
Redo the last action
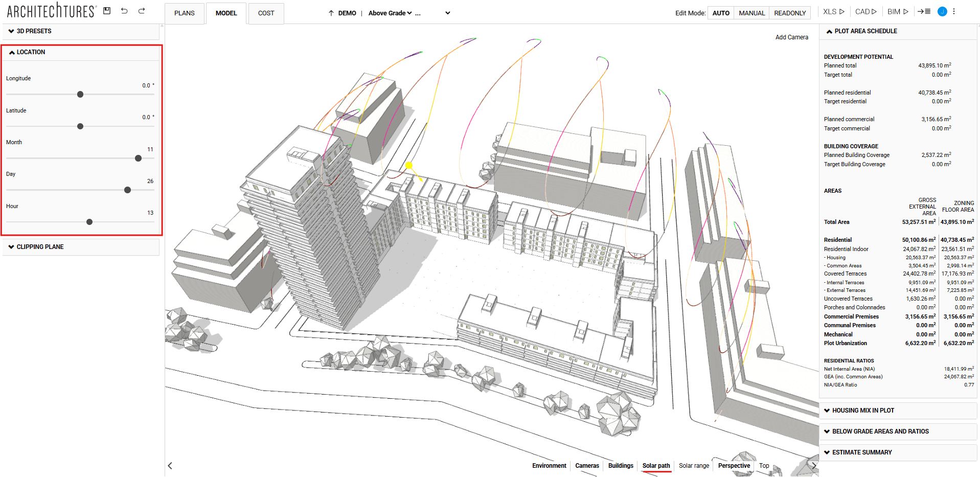pos(142,10)
